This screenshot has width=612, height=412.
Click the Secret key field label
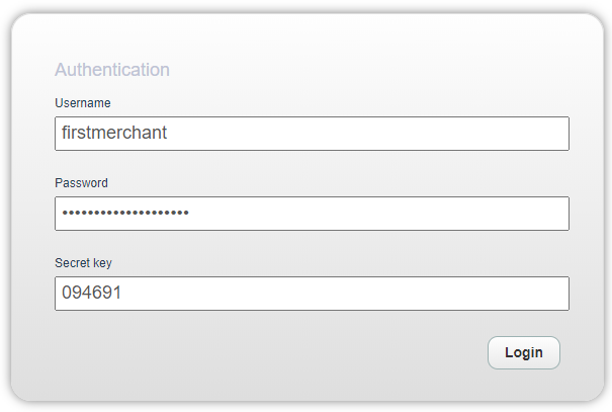pyautogui.click(x=84, y=263)
